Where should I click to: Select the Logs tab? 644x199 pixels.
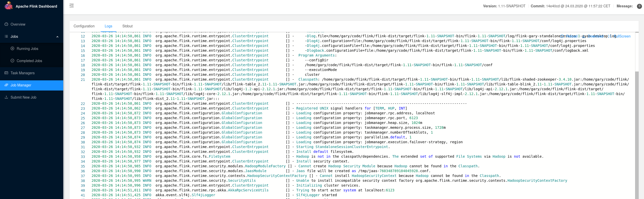point(108,26)
